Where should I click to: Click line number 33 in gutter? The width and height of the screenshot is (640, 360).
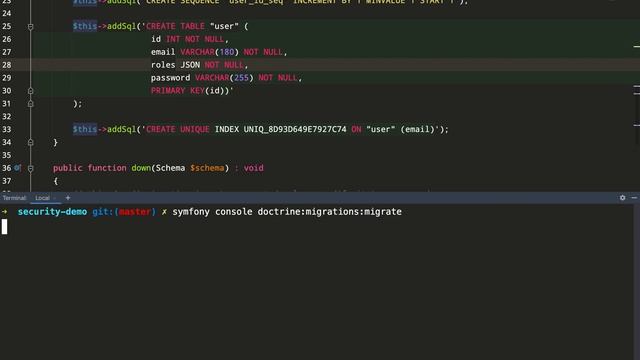pyautogui.click(x=7, y=129)
